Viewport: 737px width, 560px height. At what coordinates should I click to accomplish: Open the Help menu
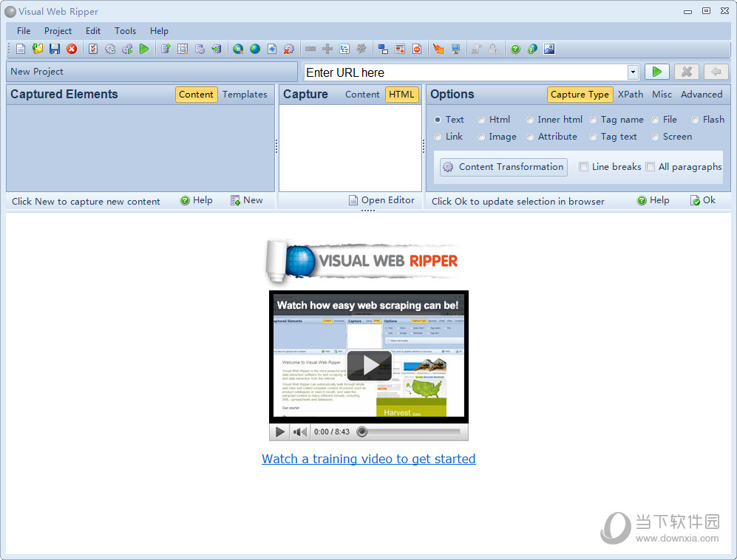pyautogui.click(x=160, y=31)
